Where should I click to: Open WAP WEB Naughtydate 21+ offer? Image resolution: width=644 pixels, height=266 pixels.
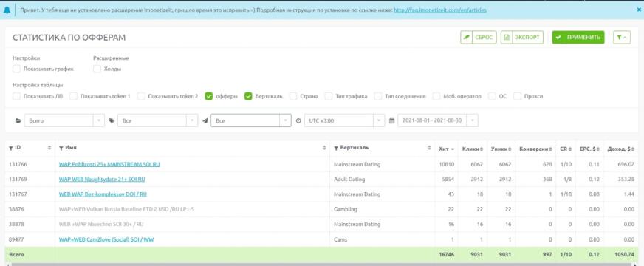pos(102,180)
